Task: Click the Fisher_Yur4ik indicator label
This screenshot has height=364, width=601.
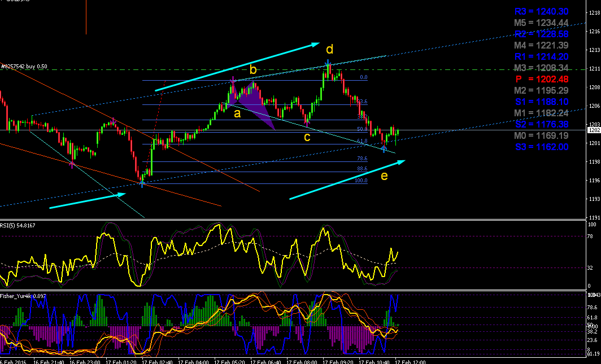Action: click(23, 296)
